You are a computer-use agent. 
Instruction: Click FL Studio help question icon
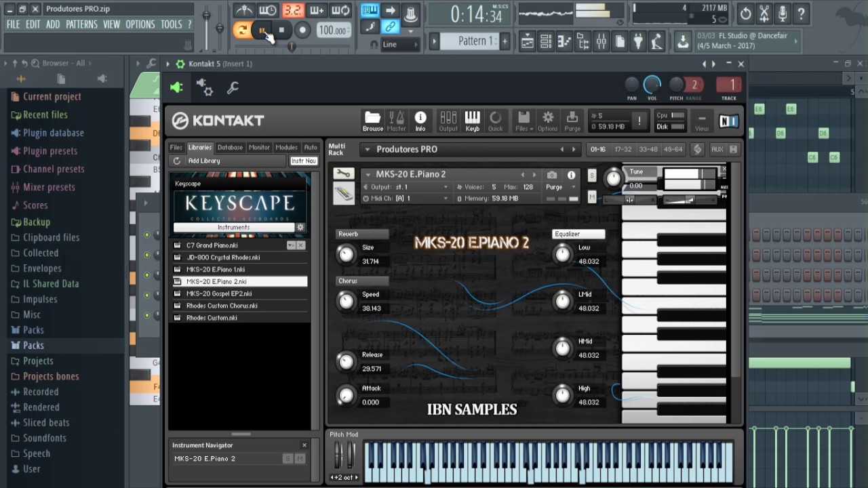pos(801,13)
